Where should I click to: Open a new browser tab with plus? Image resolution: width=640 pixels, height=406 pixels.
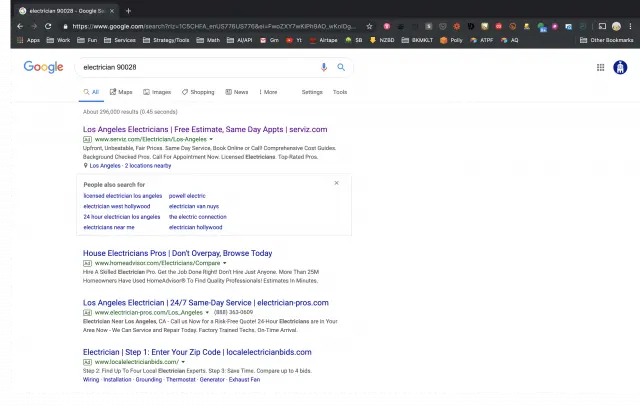(129, 11)
